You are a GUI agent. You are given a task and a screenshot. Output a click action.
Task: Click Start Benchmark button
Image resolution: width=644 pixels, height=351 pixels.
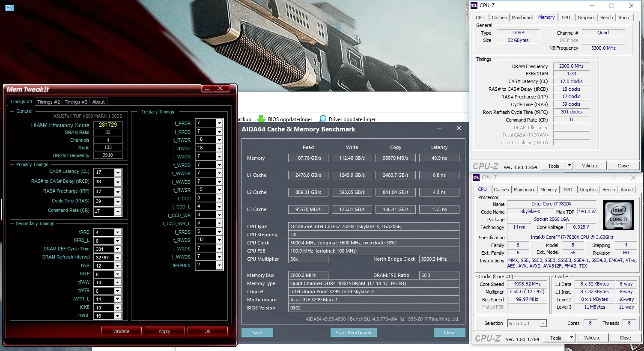coord(354,333)
